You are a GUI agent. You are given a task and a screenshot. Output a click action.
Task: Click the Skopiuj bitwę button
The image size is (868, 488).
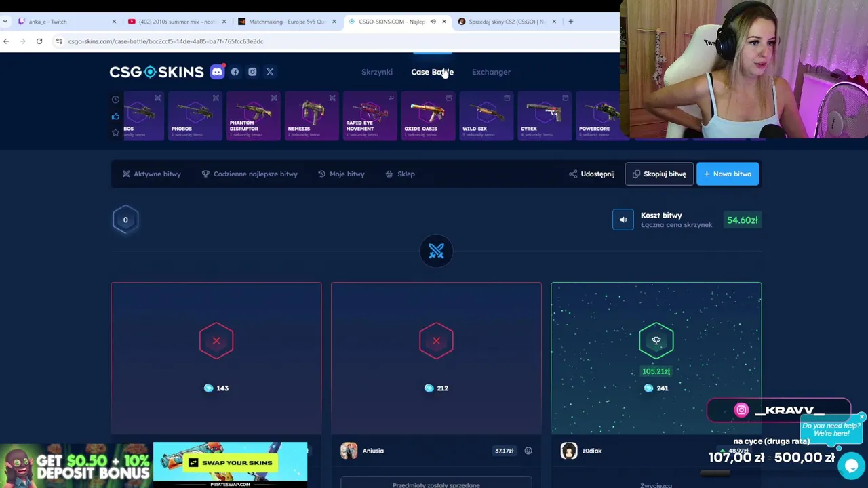point(659,174)
